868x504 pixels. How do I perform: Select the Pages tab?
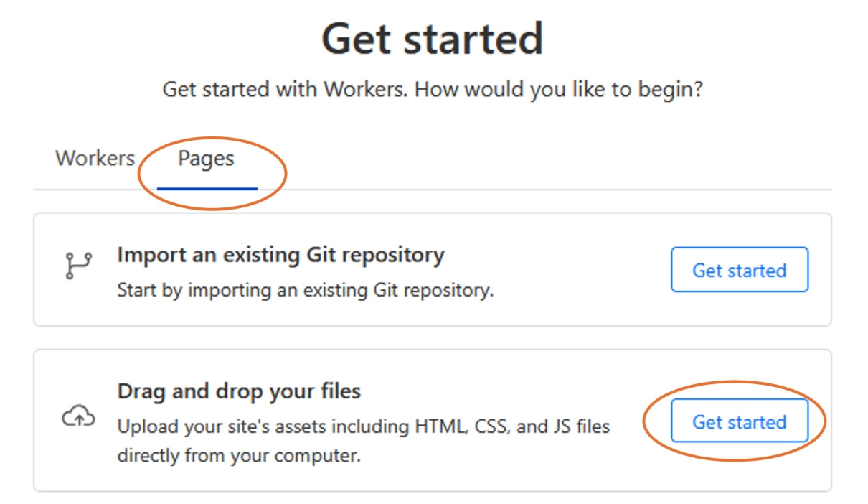(x=206, y=158)
